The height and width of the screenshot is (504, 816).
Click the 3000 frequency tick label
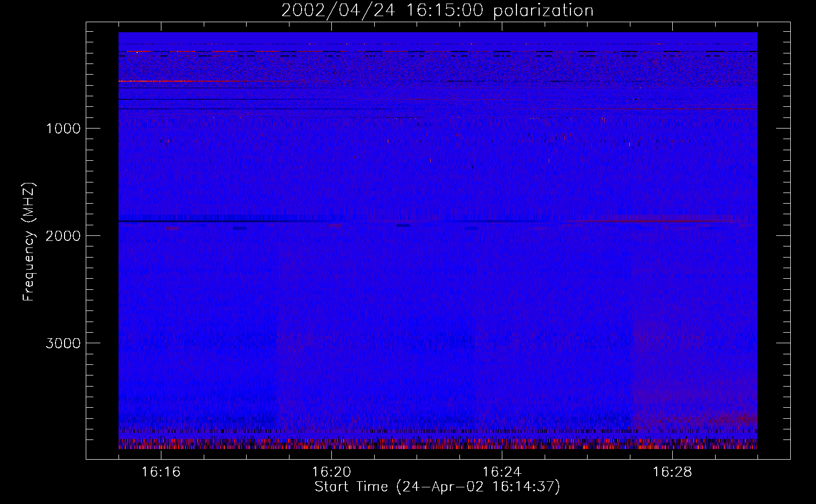point(63,343)
